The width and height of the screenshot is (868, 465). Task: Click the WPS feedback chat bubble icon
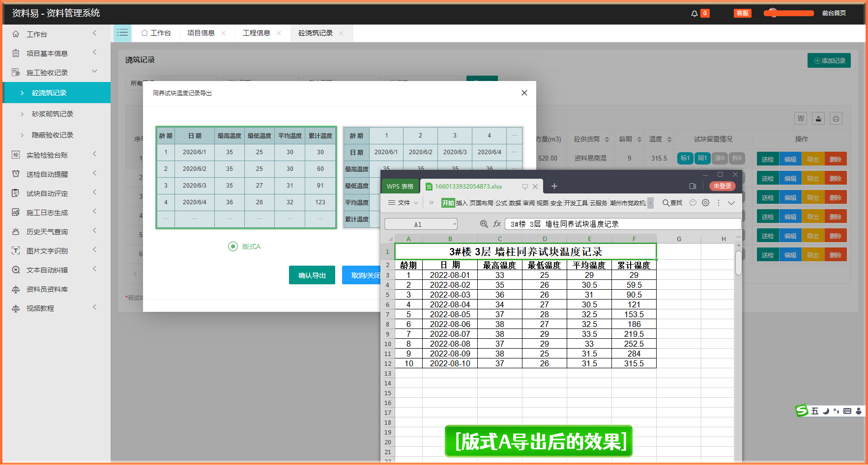(693, 203)
